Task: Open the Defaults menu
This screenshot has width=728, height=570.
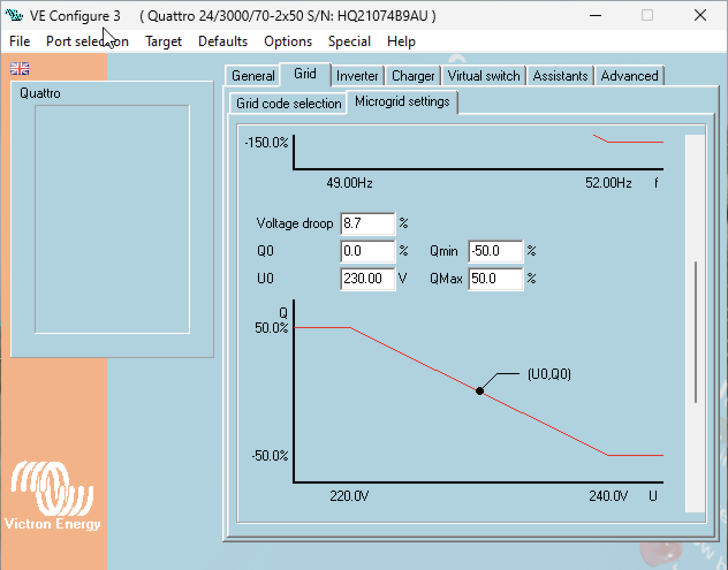Action: pos(223,41)
